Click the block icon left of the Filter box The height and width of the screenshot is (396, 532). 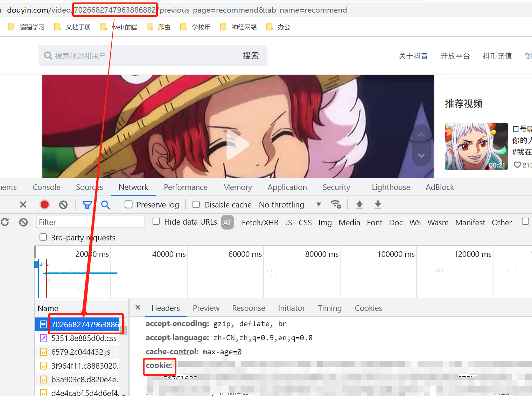(x=23, y=222)
